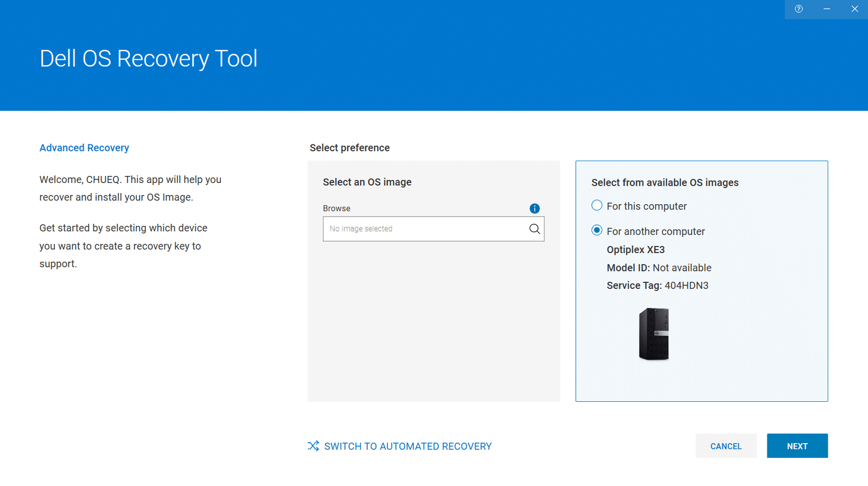This screenshot has width=868, height=486.
Task: Click the Model ID Not available text
Action: [x=659, y=268]
